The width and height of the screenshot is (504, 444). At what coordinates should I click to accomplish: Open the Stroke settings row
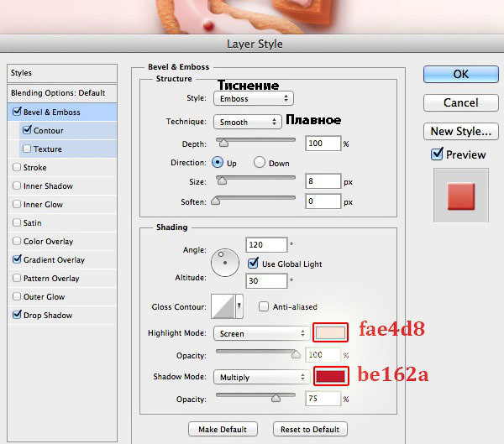(62, 167)
